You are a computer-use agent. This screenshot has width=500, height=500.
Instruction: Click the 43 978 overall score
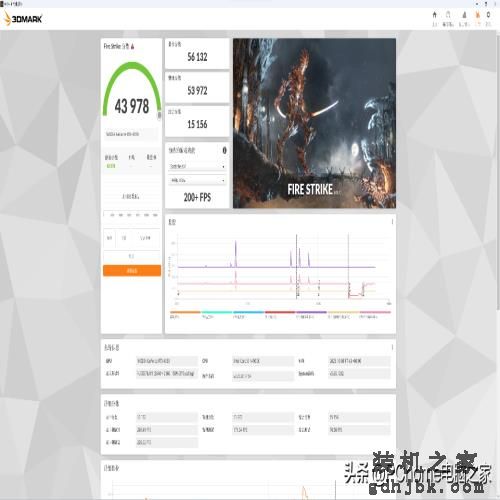132,106
